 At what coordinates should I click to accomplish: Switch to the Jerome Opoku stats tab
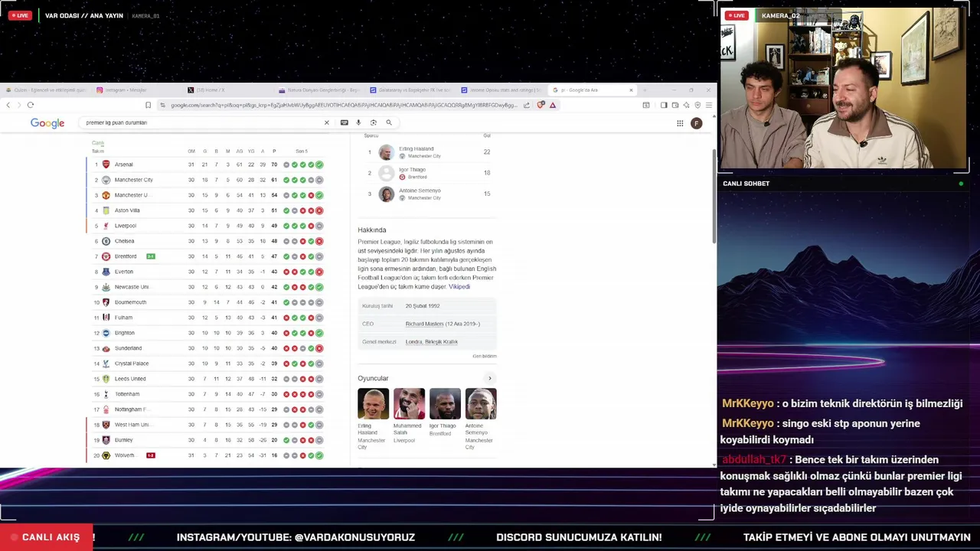pyautogui.click(x=502, y=90)
